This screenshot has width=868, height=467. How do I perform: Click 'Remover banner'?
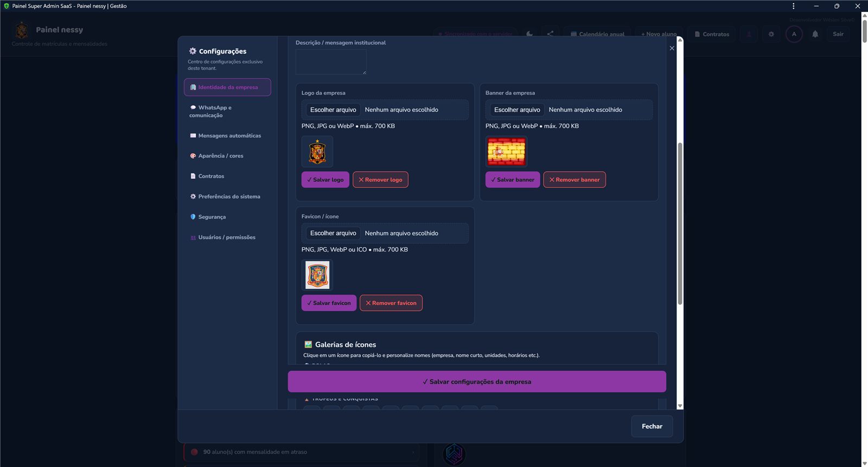tap(575, 180)
